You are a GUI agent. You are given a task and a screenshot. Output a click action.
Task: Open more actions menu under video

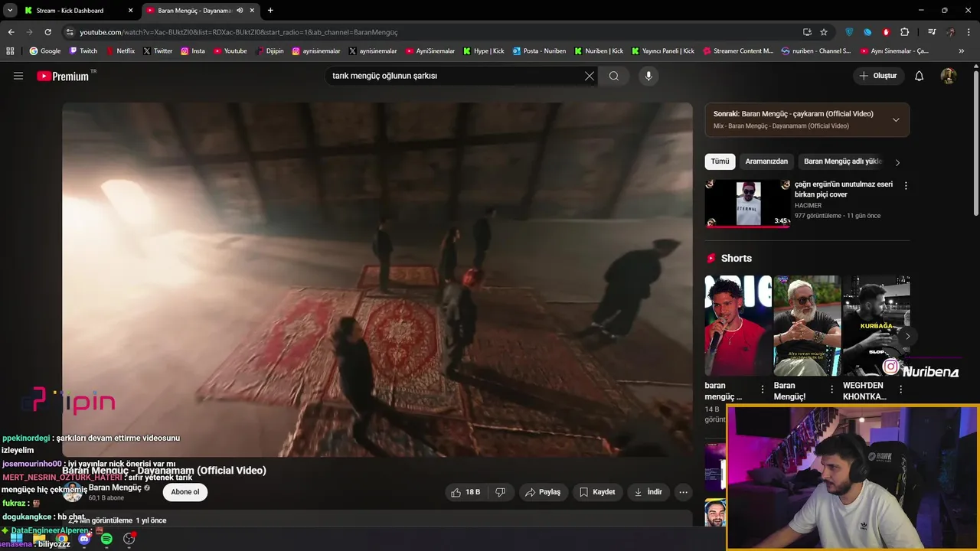pos(684,492)
